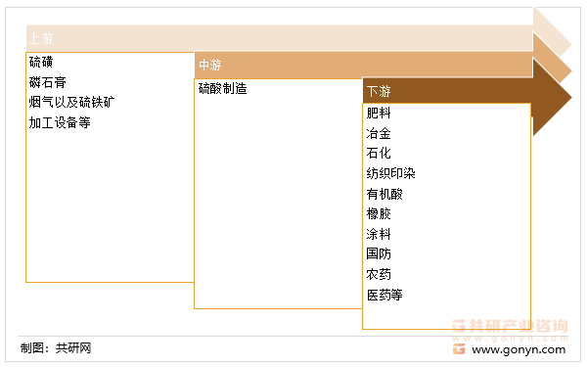Select the 冶金 entry
This screenshot has width=588, height=367.
click(x=379, y=133)
